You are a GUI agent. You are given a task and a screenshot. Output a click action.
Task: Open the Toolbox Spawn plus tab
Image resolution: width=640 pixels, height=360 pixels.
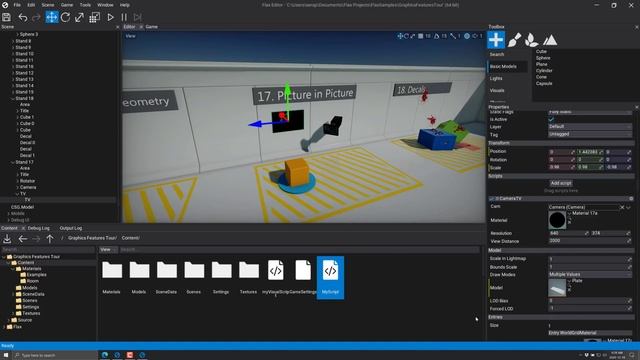[496, 40]
